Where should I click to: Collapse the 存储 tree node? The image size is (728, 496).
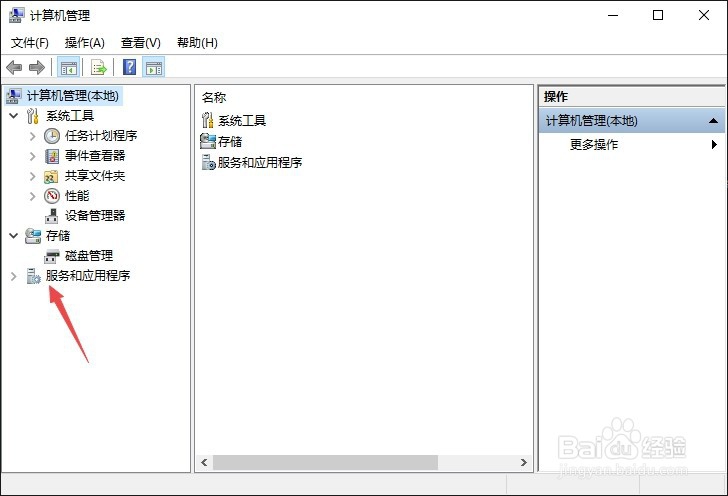[x=14, y=235]
